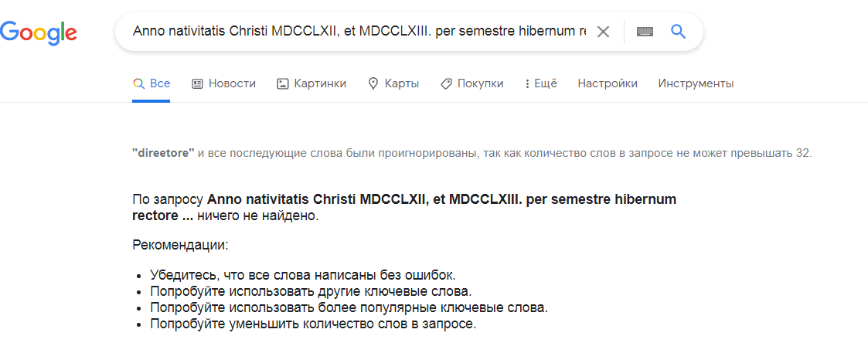Click the bold "direetore" word in the notice
Screen dimensions: 868x353
click(163, 153)
